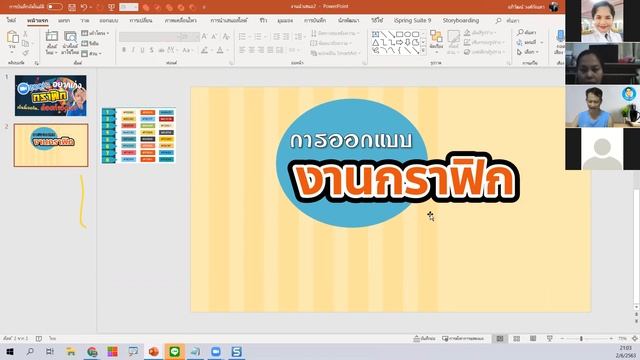
Task: Open the Windows Start menu
Action: click(x=9, y=351)
